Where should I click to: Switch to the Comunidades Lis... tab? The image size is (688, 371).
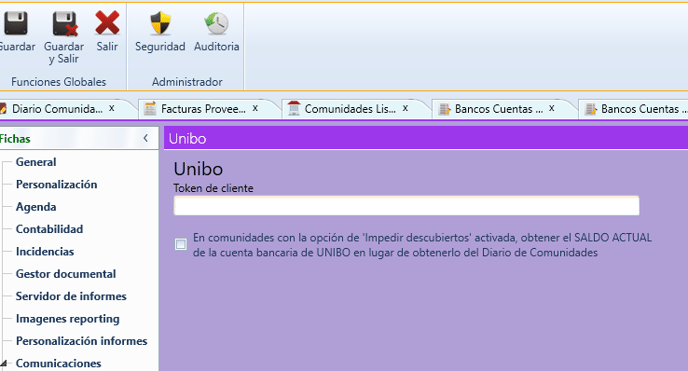(350, 109)
